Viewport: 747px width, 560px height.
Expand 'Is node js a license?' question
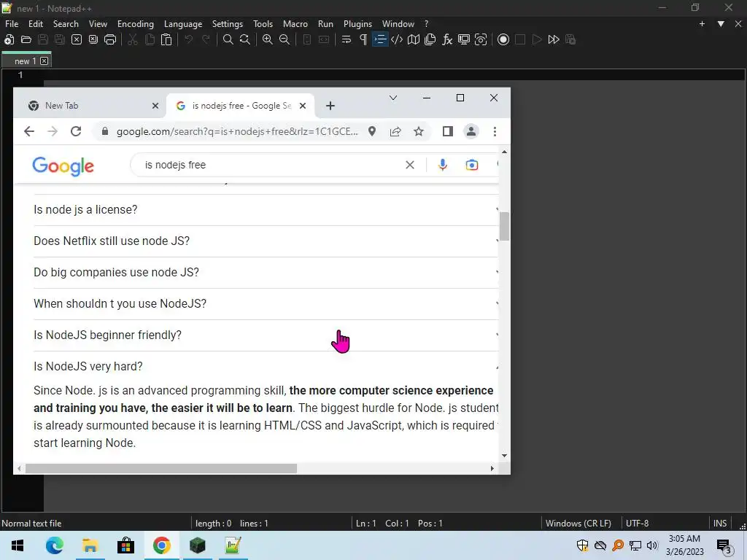pyautogui.click(x=266, y=209)
